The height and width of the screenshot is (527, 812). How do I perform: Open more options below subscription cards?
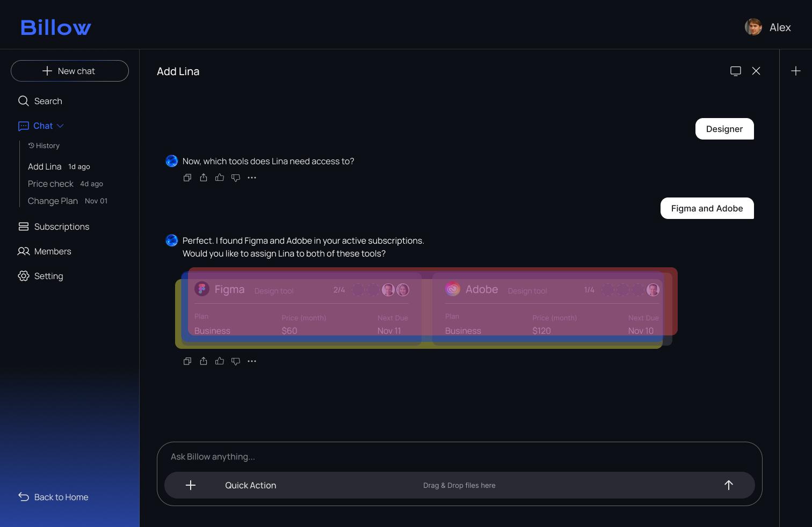click(252, 361)
